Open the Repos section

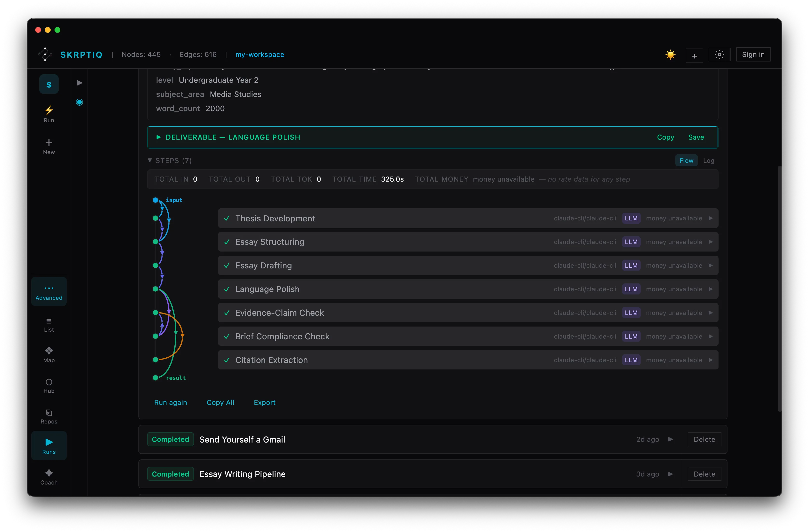click(x=49, y=416)
